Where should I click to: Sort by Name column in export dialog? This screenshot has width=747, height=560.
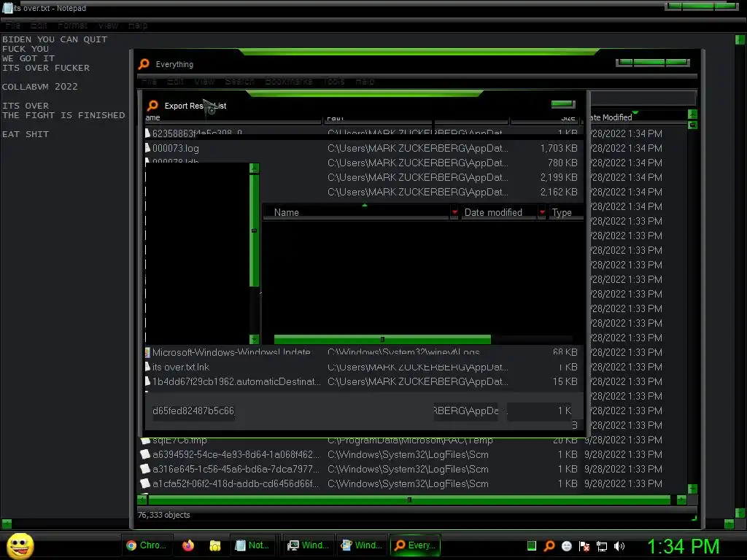click(356, 212)
